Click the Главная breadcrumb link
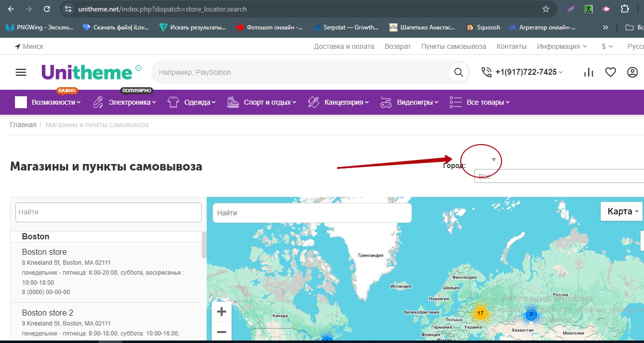644x343 pixels. tap(23, 125)
